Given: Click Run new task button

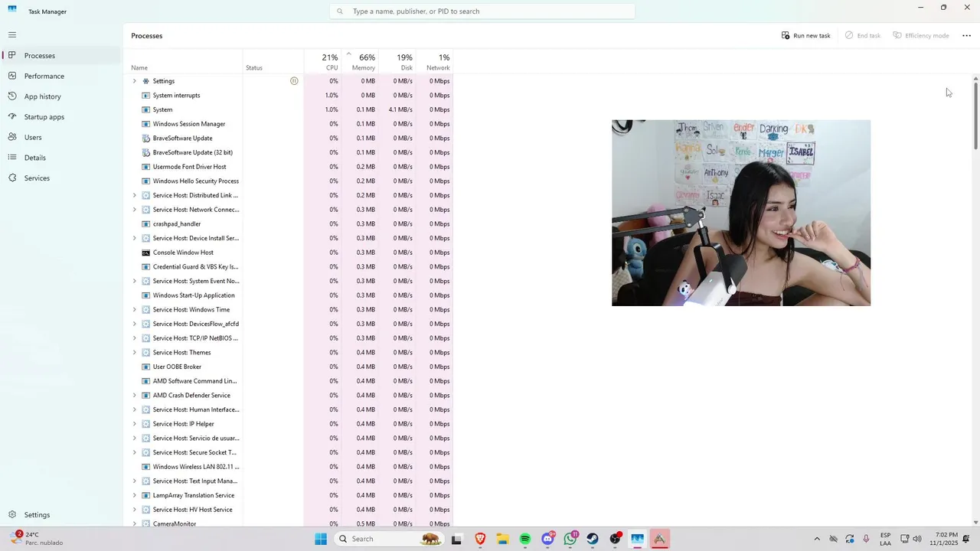Looking at the screenshot, I should point(805,36).
